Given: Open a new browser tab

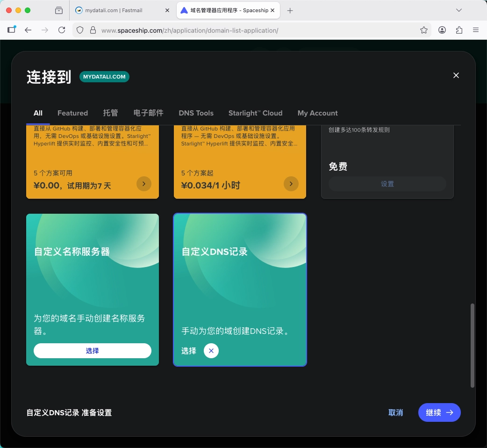Looking at the screenshot, I should click(x=290, y=10).
